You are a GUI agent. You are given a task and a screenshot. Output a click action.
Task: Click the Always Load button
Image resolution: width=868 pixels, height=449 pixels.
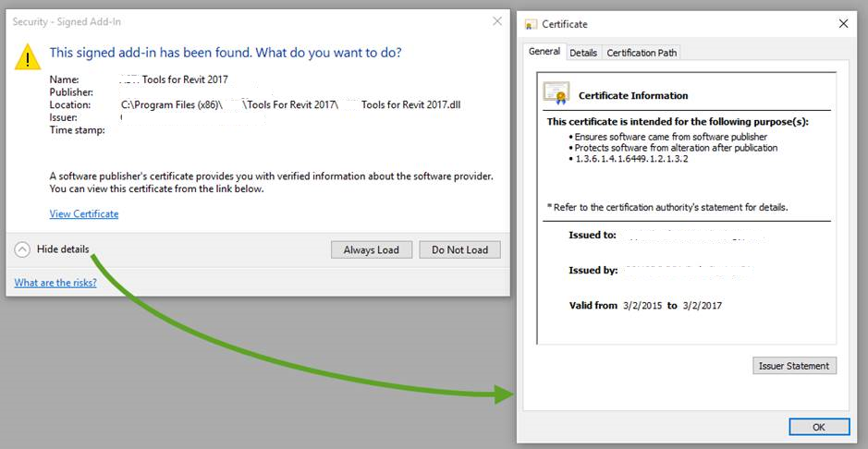(x=372, y=250)
